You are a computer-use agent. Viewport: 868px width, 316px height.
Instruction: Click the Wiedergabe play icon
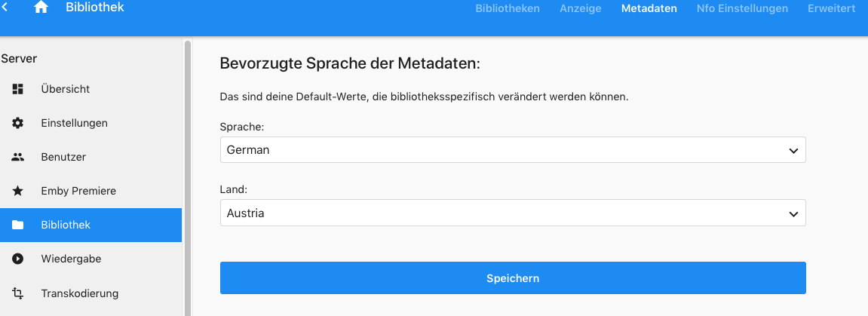[17, 259]
